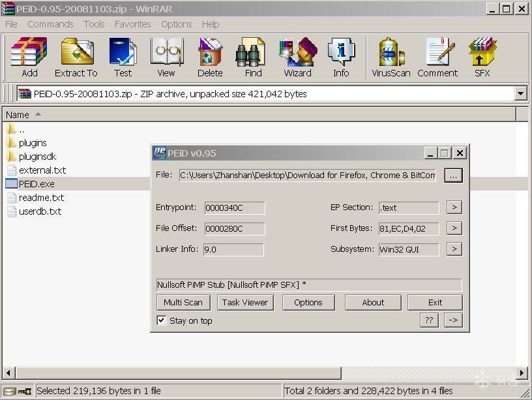Click the archive icon in the address bar

pos(24,93)
